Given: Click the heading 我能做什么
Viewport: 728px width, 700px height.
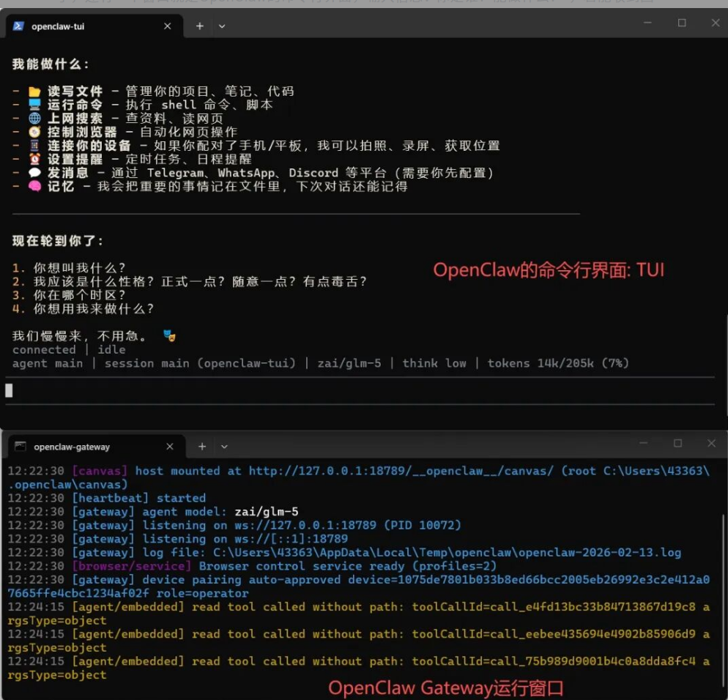Looking at the screenshot, I should tap(50, 64).
